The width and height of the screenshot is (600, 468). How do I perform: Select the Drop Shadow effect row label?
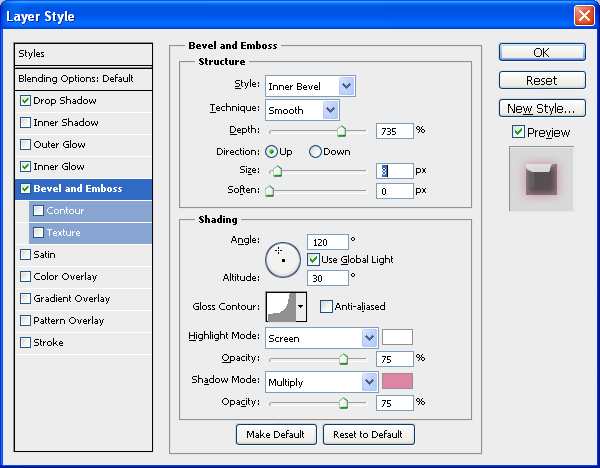click(65, 101)
